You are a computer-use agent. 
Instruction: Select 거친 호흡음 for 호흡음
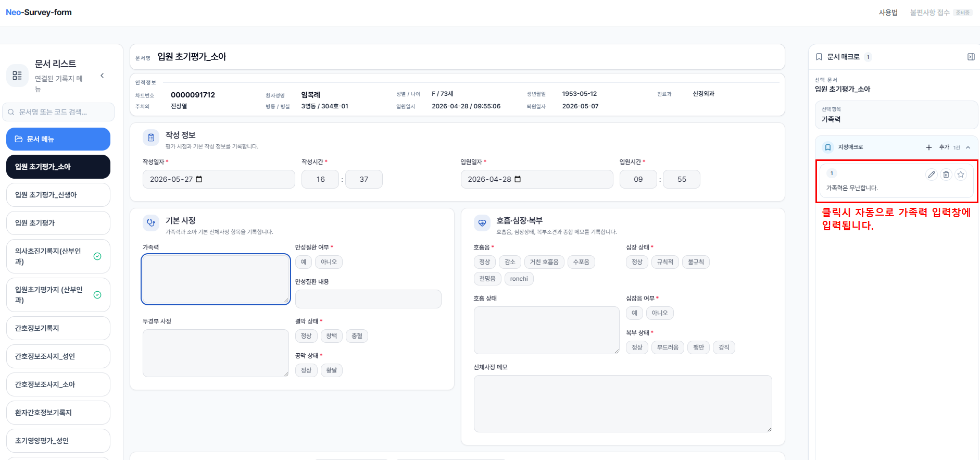[544, 262]
